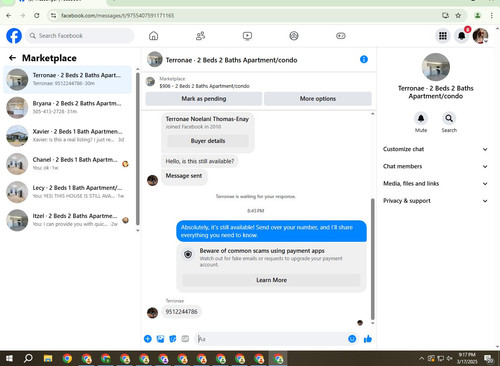Open Xavier 2 Beds 1 Bath conversation

tap(67, 136)
